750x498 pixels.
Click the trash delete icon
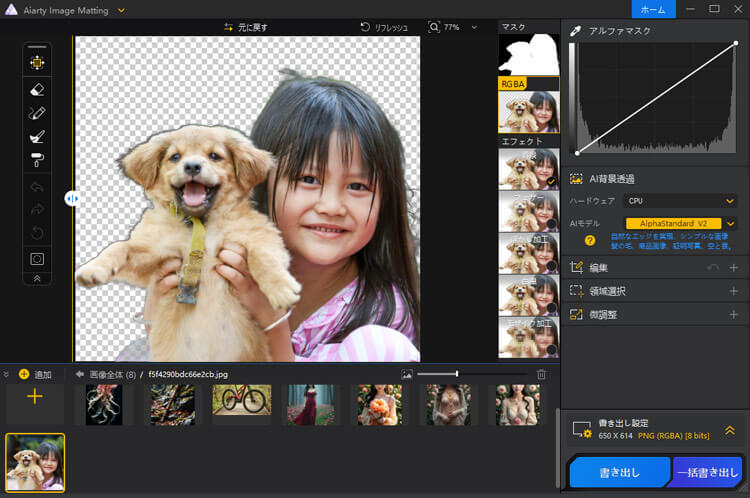[x=541, y=374]
